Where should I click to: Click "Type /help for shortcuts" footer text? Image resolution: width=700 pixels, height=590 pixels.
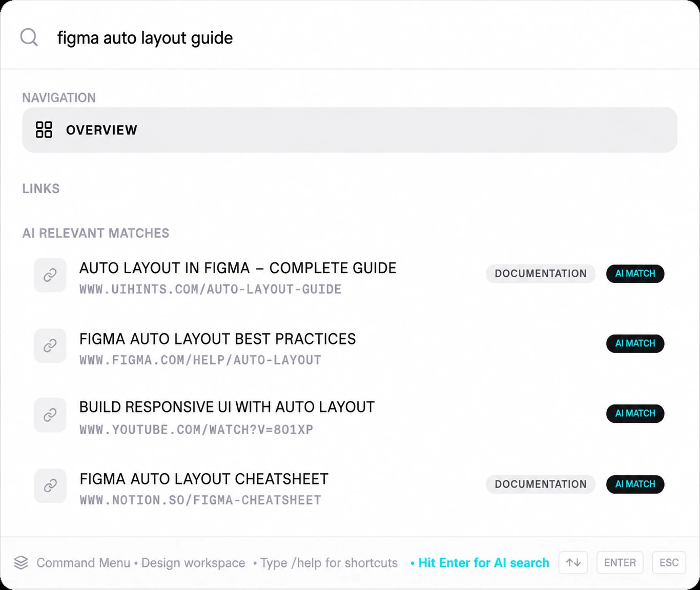(x=329, y=563)
